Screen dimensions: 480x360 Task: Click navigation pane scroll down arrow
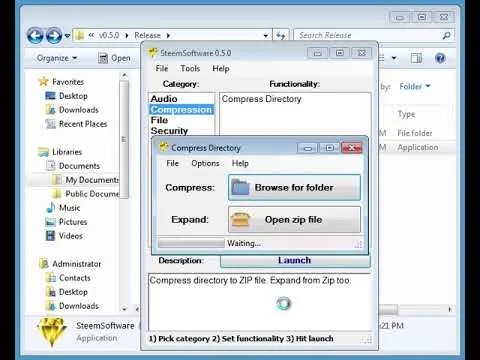coord(124,309)
